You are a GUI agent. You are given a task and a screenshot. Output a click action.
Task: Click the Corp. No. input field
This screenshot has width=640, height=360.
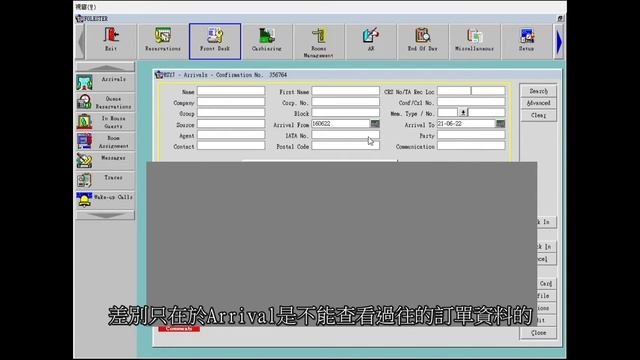pos(345,102)
